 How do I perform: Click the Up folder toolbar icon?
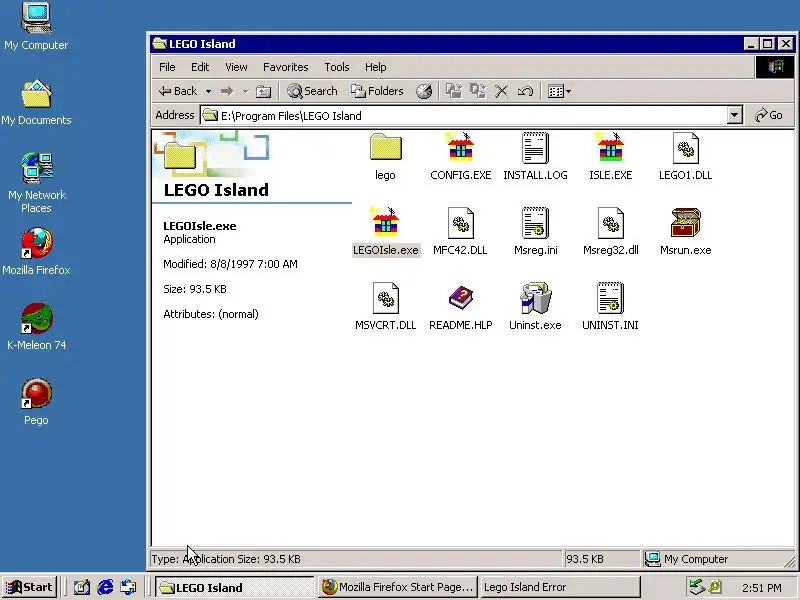pos(263,91)
